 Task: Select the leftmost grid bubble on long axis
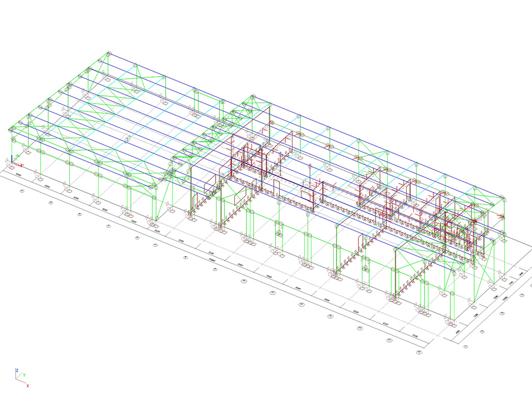[22, 191]
